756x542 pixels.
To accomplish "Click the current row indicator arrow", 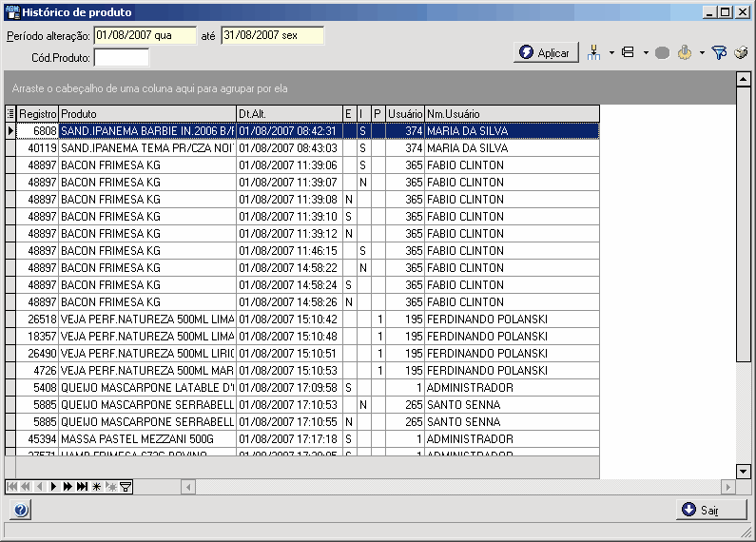I will pos(10,130).
